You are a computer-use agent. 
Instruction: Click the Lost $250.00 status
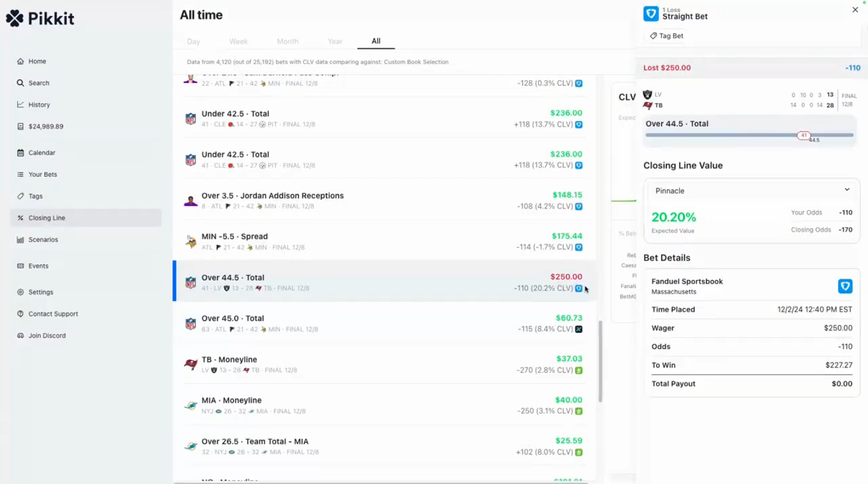(667, 68)
